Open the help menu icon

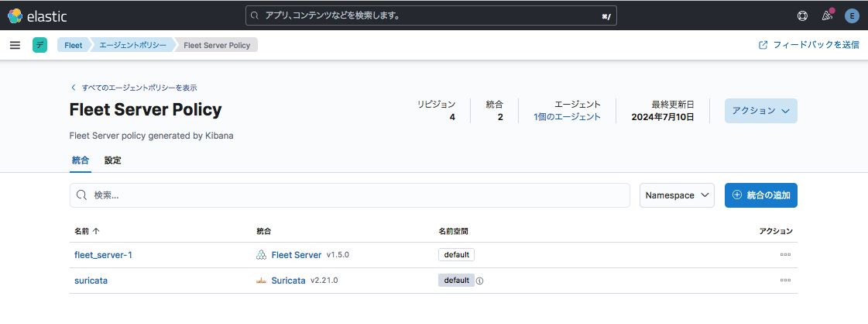[802, 16]
